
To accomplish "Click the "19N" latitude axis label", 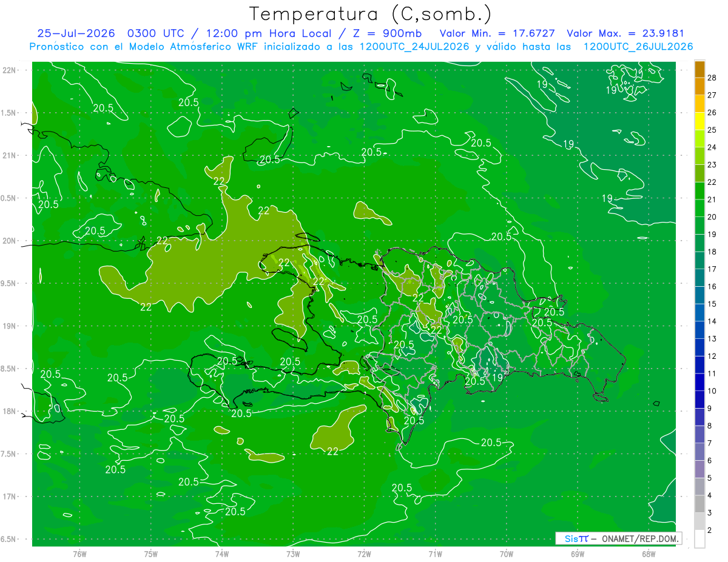I will [x=8, y=326].
